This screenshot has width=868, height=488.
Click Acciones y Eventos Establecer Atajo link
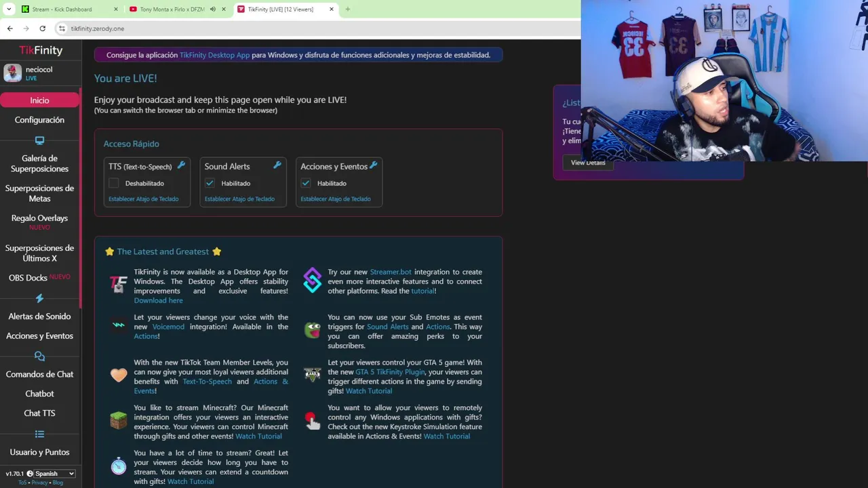(336, 199)
